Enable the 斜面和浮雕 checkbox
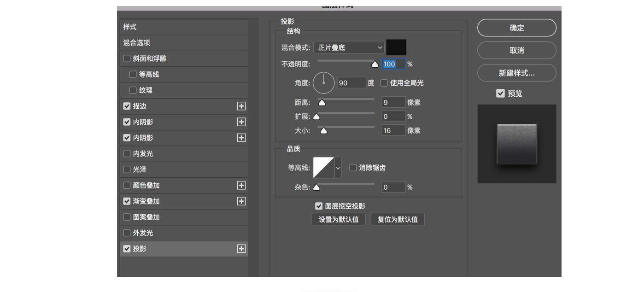This screenshot has width=644, height=292. 127,59
